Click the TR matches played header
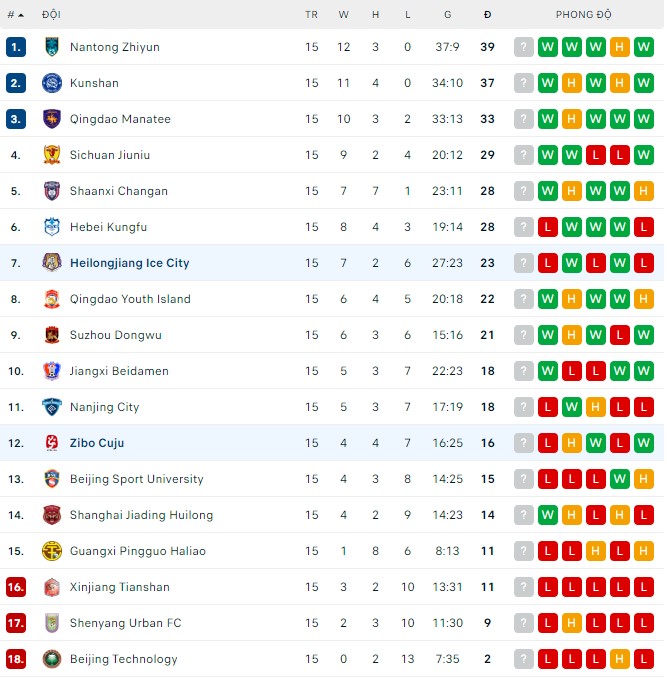667x679 pixels. click(x=312, y=15)
